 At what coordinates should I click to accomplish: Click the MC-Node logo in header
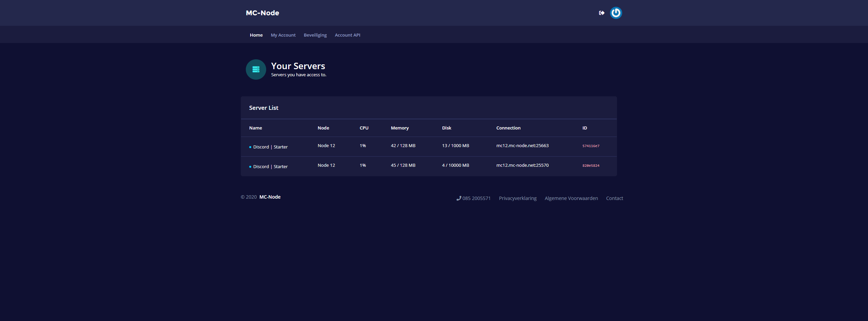[262, 13]
